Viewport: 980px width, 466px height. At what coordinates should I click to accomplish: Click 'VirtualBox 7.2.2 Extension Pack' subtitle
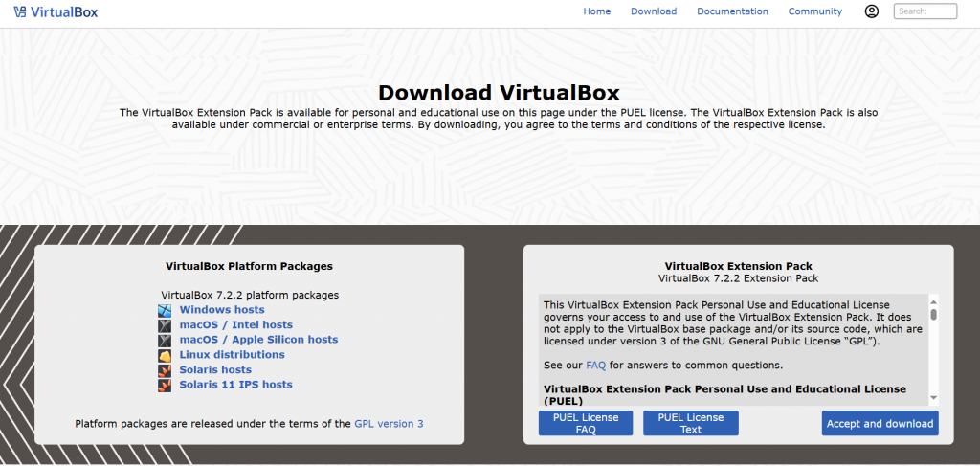pos(739,278)
